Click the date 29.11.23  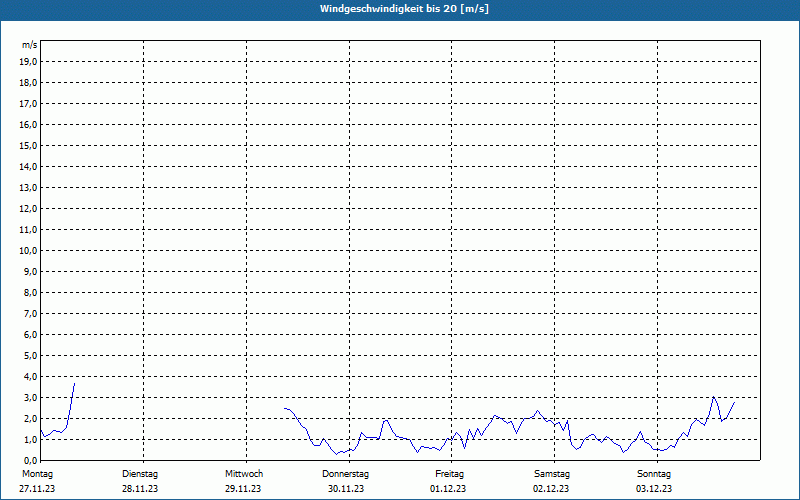[243, 489]
